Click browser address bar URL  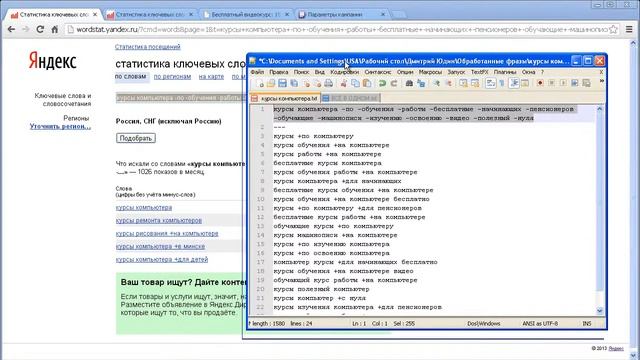tap(342, 29)
